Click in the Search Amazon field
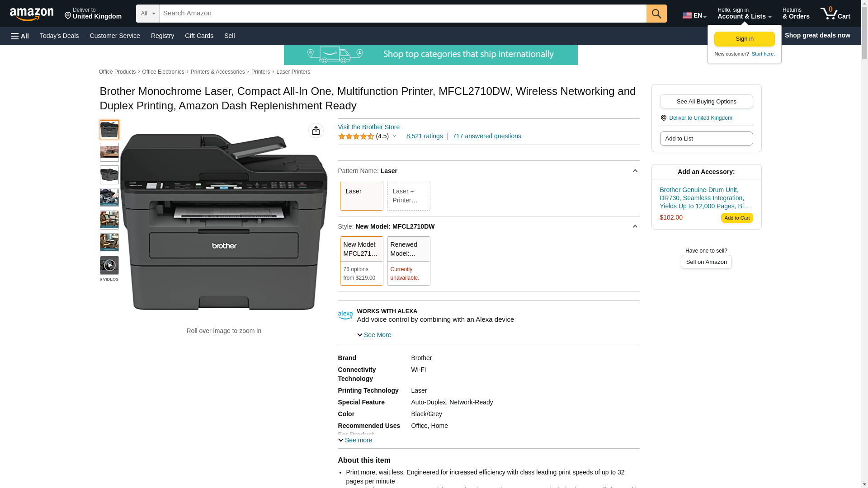 coord(402,14)
